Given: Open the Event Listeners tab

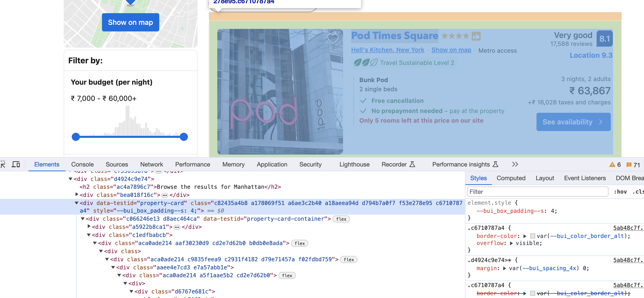Looking at the screenshot, I should (585, 178).
